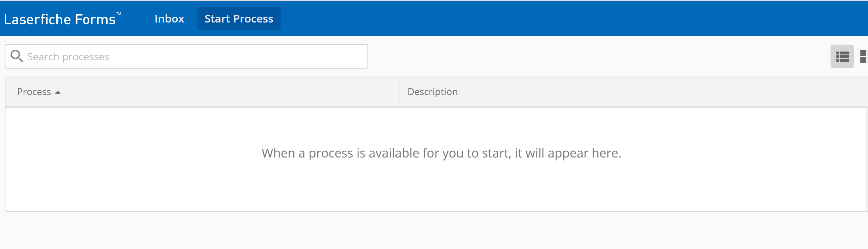Screen dimensions: 868x249
Task: Sort by the Description column header
Action: point(433,92)
